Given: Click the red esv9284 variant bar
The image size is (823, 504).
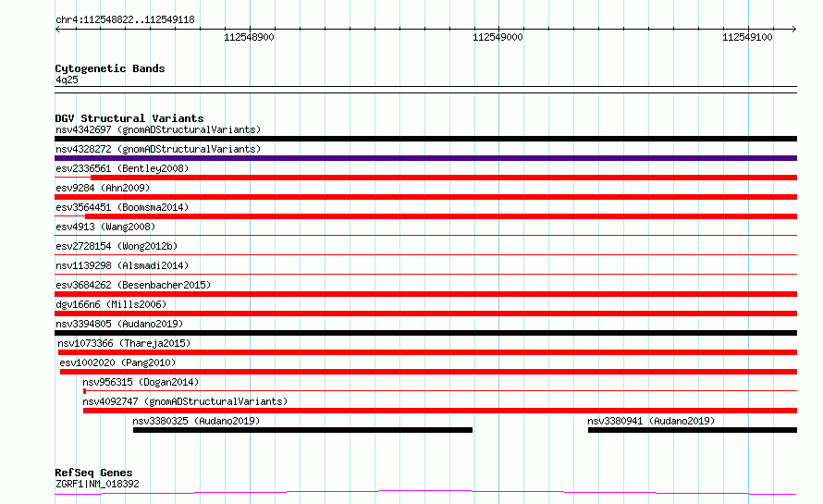Looking at the screenshot, I should point(425,197).
